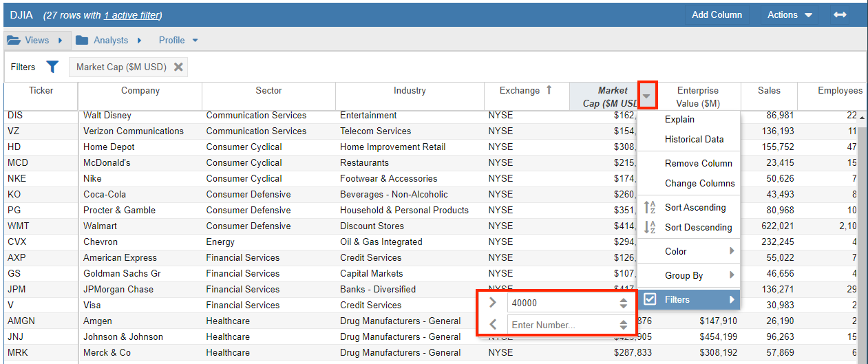Image resolution: width=868 pixels, height=364 pixels.
Task: Click the Sort Descending menu option
Action: coord(698,227)
